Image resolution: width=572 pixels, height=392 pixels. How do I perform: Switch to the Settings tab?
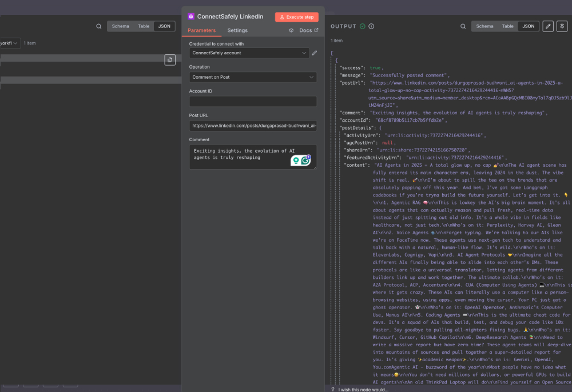pos(237,30)
